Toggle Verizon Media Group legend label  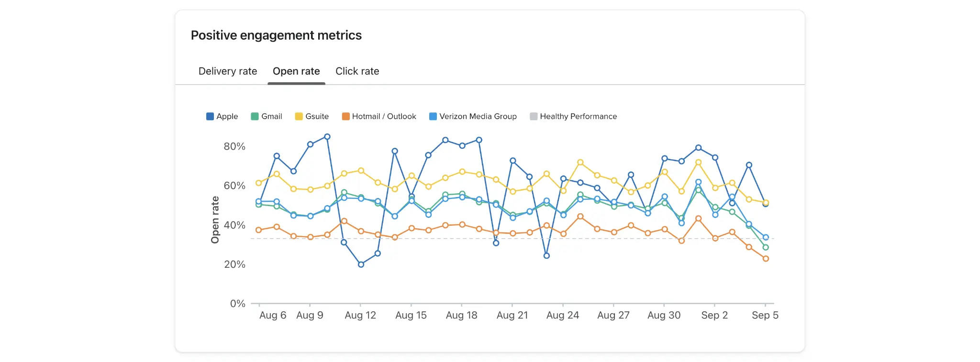click(478, 116)
